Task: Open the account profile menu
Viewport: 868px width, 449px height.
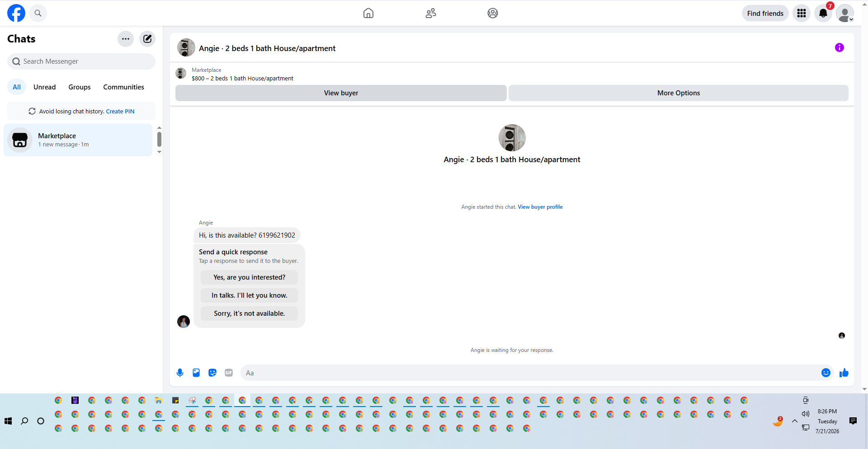Action: point(845,13)
